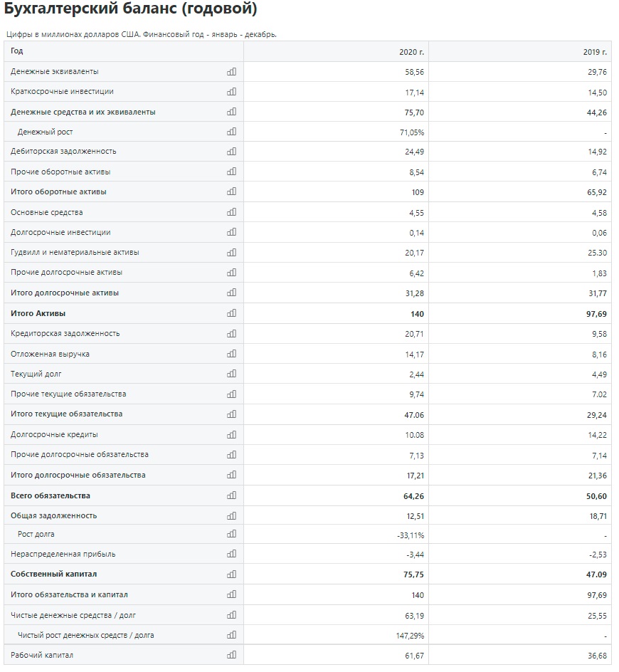
Task: Open chart icon for Нераспределенная прибыль
Action: pyautogui.click(x=231, y=554)
